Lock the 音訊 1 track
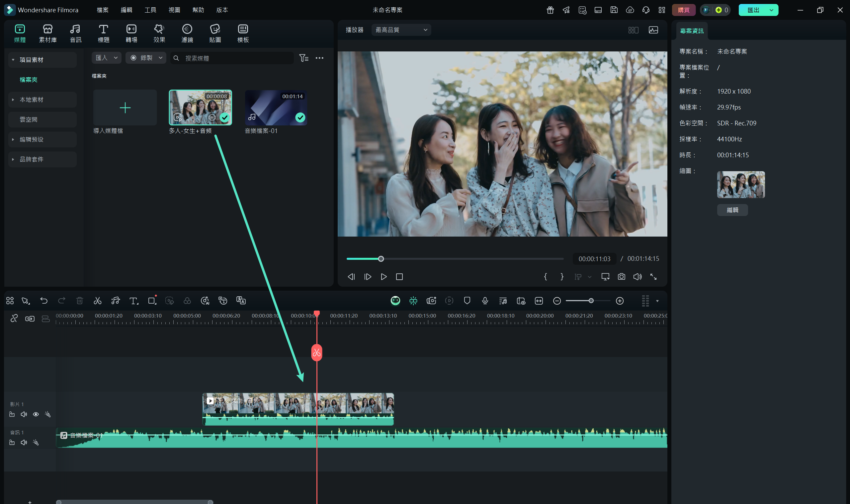The width and height of the screenshot is (850, 504). coord(12,442)
